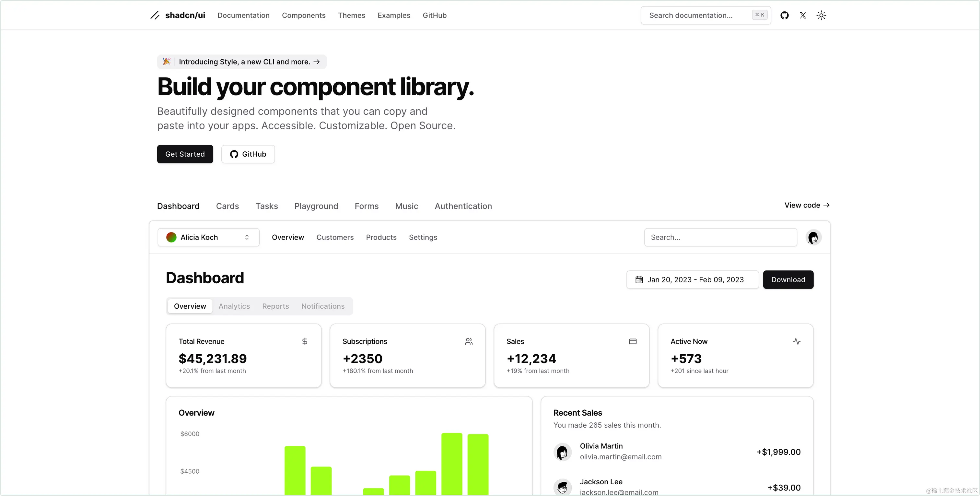This screenshot has height=496, width=980.
Task: Click the shadcn/ui slash logo
Action: click(x=155, y=15)
